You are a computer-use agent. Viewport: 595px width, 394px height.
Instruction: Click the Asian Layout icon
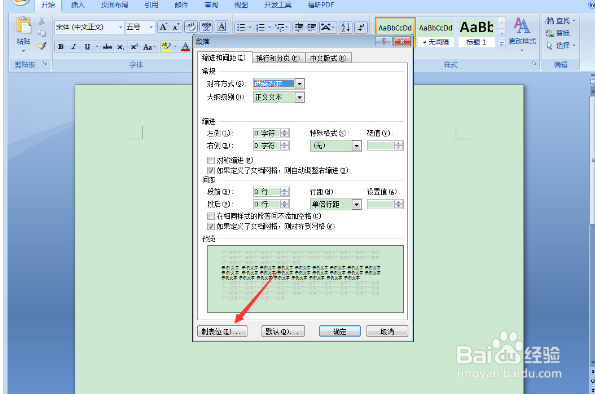(326, 27)
